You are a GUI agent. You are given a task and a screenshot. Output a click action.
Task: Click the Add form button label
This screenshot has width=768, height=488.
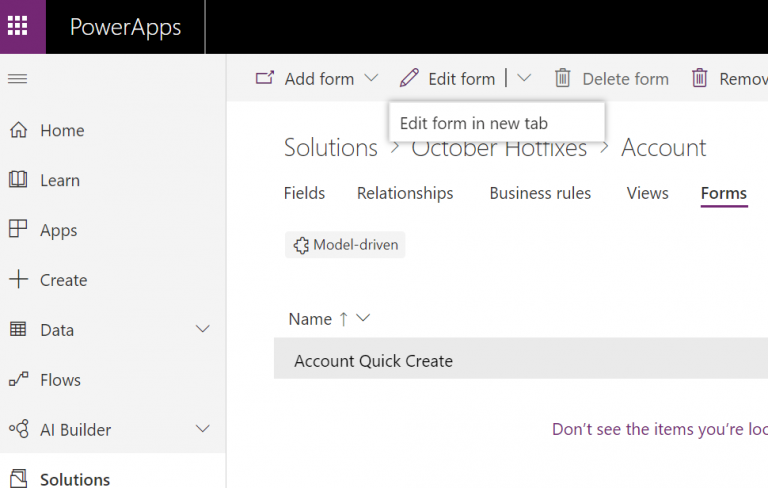click(319, 79)
